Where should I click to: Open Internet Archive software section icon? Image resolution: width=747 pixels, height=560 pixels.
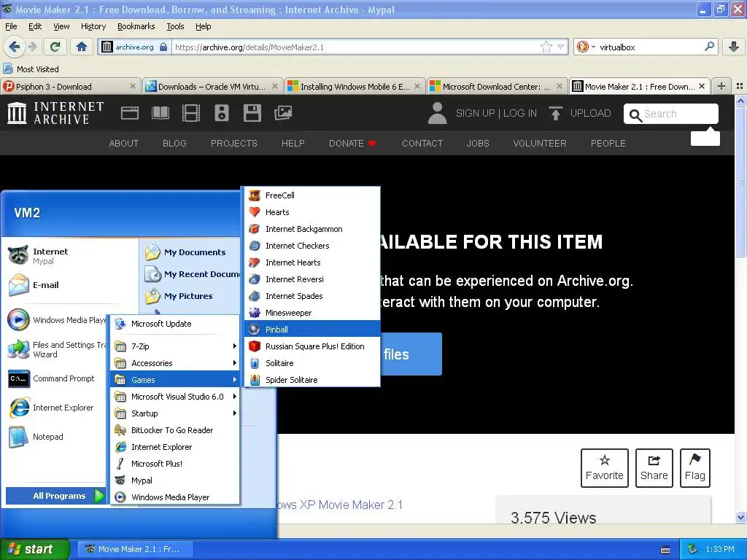(252, 113)
